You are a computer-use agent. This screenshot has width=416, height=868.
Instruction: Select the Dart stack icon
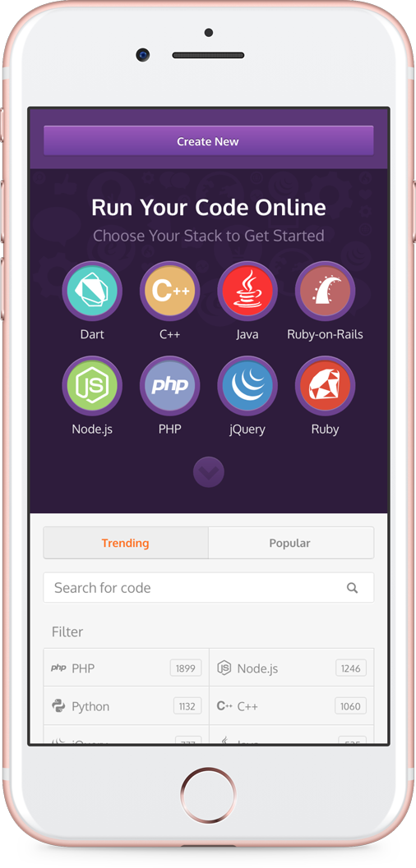click(92, 292)
